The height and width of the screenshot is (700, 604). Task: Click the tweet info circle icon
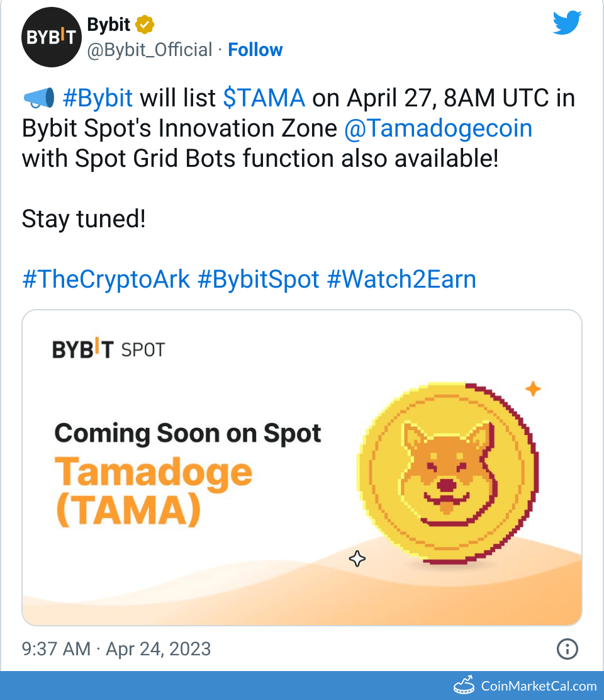568,649
